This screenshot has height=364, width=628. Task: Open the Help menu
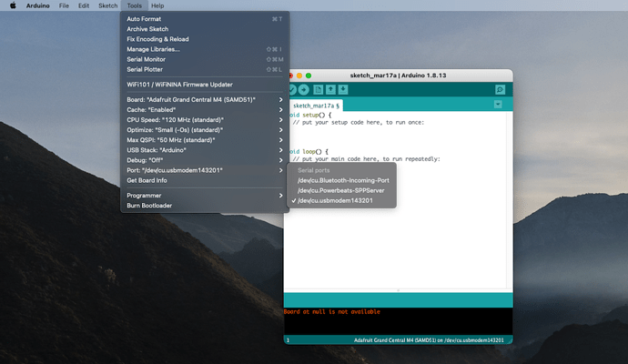(x=157, y=5)
